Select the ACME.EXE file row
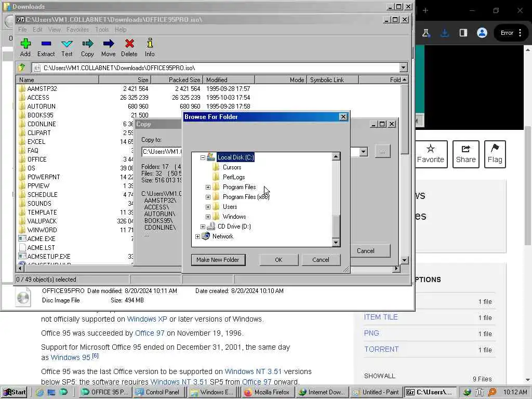Viewport: 532px width, 399px height. point(76,239)
